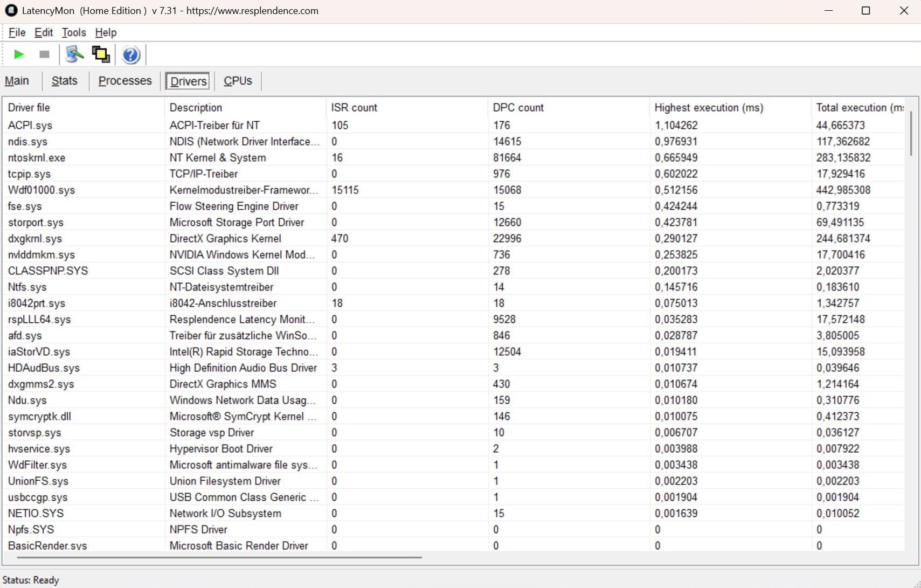Select the nvlddmkm.sys driver row

click(x=454, y=254)
